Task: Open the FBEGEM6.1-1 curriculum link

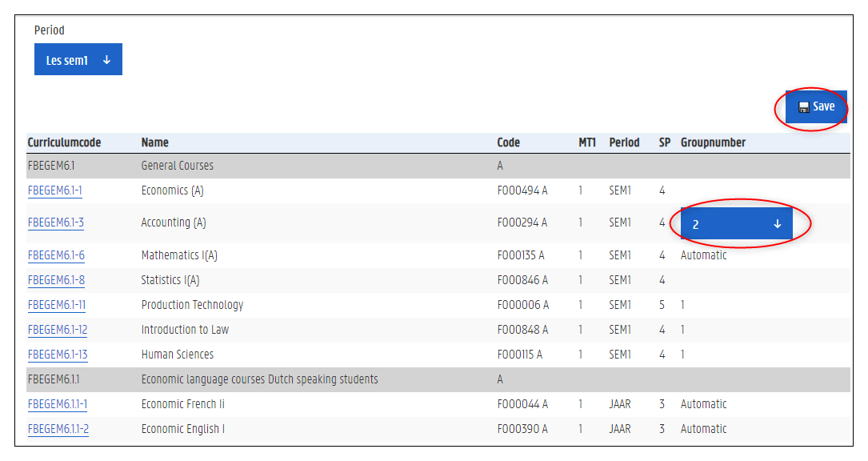Action: [54, 190]
